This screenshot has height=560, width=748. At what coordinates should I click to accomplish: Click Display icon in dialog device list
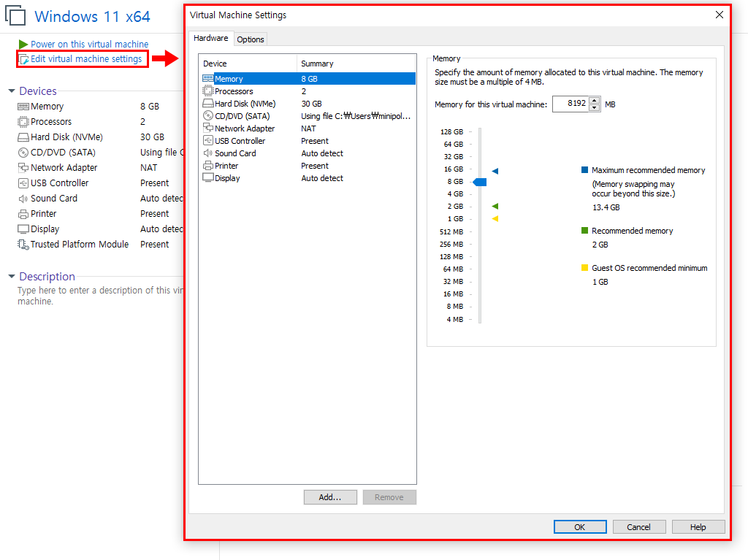pyautogui.click(x=208, y=177)
